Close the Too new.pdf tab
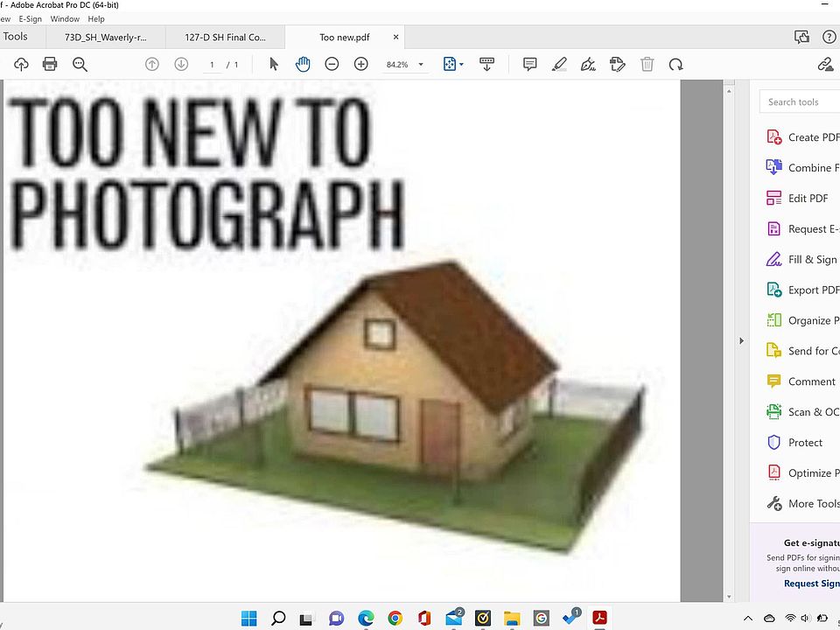 [395, 37]
